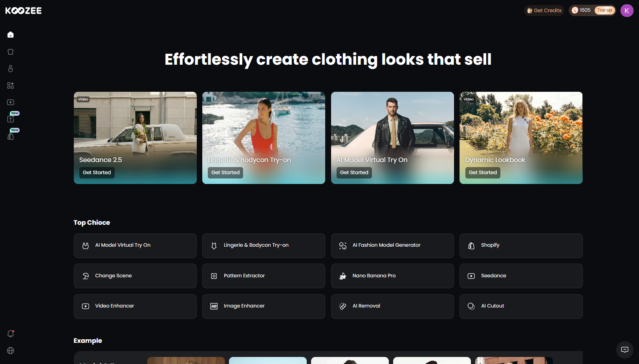
Task: Click the AI Cutout label
Action: click(x=493, y=306)
